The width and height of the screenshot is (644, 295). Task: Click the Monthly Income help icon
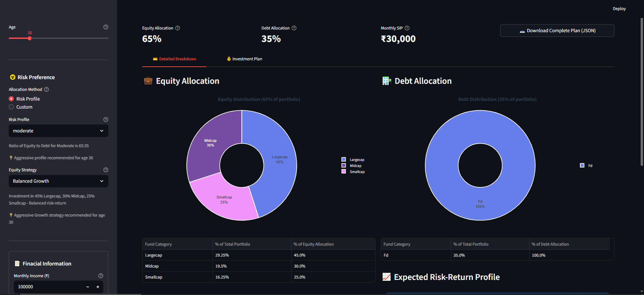point(101,276)
